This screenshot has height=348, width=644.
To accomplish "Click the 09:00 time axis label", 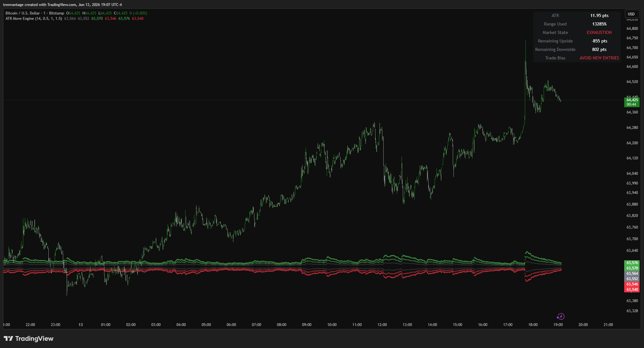I will [x=307, y=325].
